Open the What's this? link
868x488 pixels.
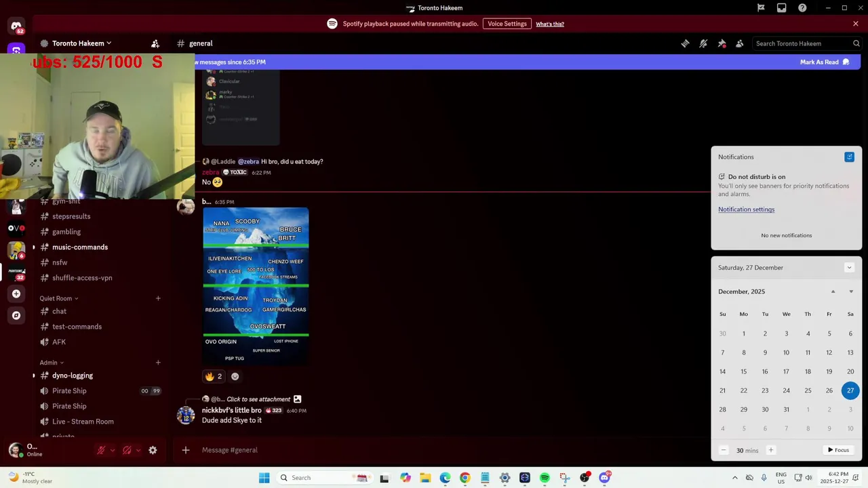click(550, 24)
